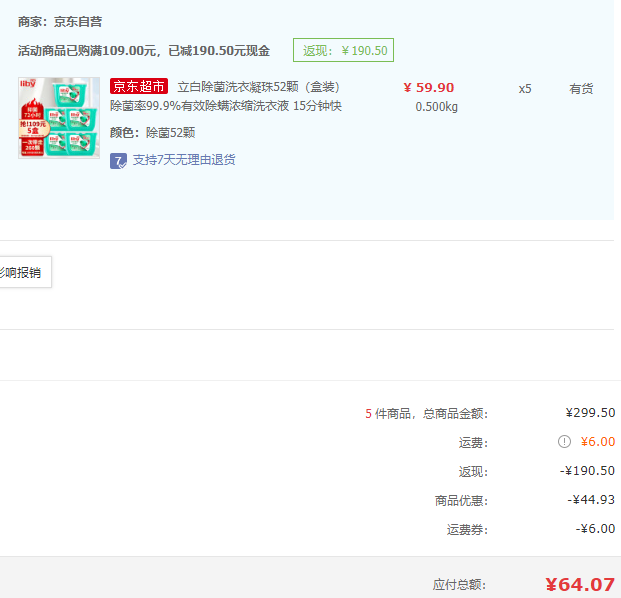Screen dimensions: 621x598
Task: Select product discount value -¥44.93
Action: point(591,499)
